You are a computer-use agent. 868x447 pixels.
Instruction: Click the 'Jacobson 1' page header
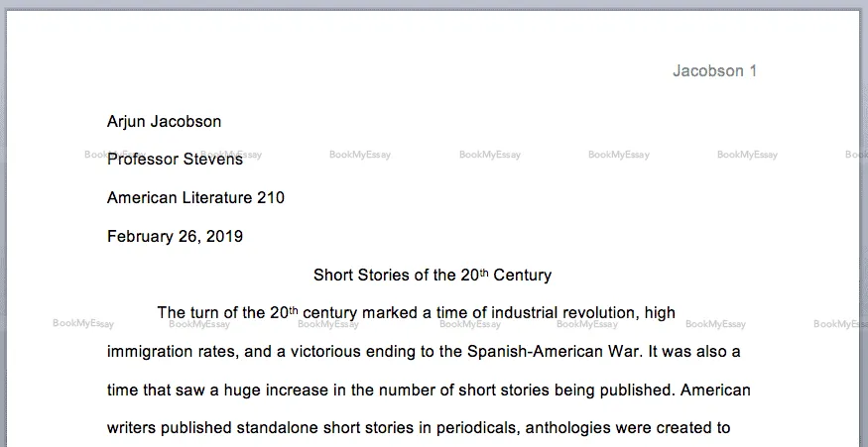coord(714,70)
